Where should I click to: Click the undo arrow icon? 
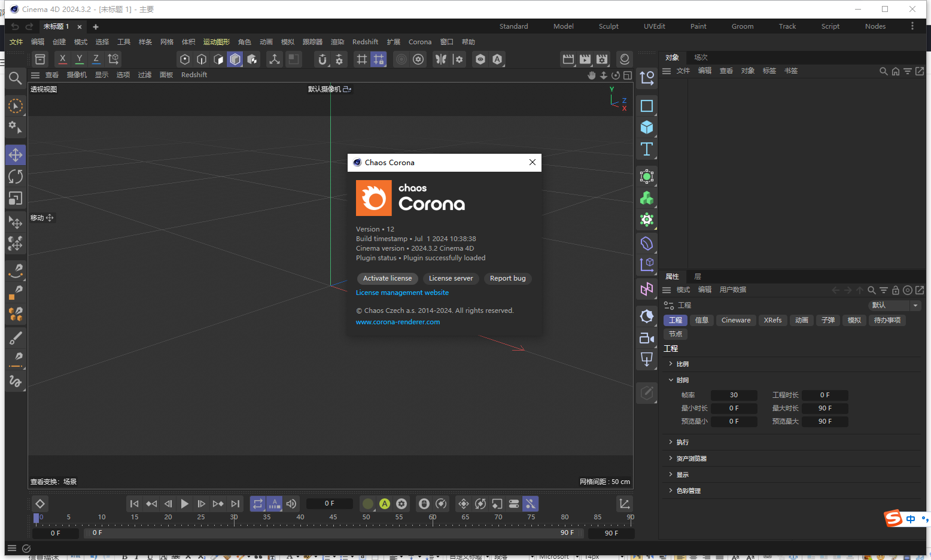point(15,26)
